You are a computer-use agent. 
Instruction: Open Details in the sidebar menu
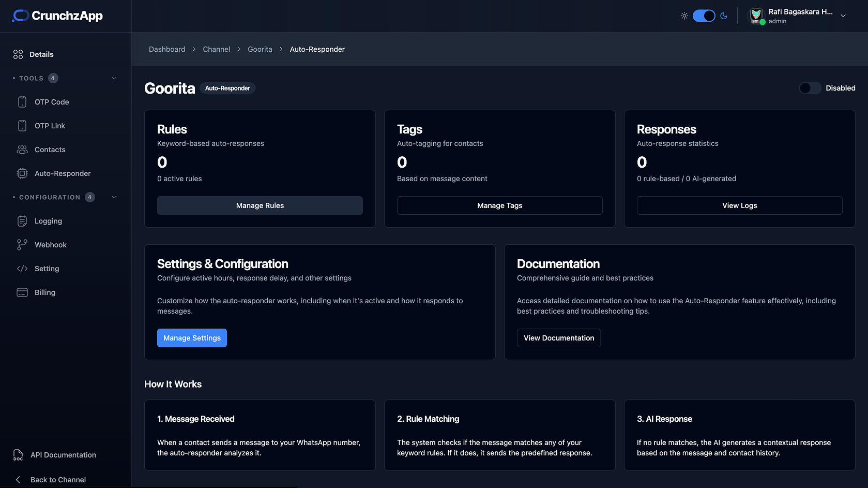click(x=41, y=54)
